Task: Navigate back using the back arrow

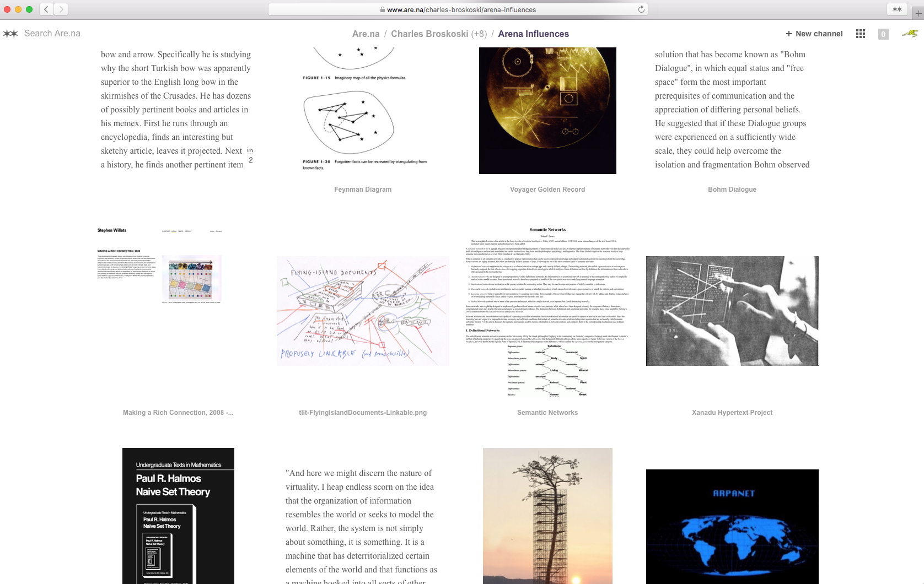Action: (x=46, y=9)
